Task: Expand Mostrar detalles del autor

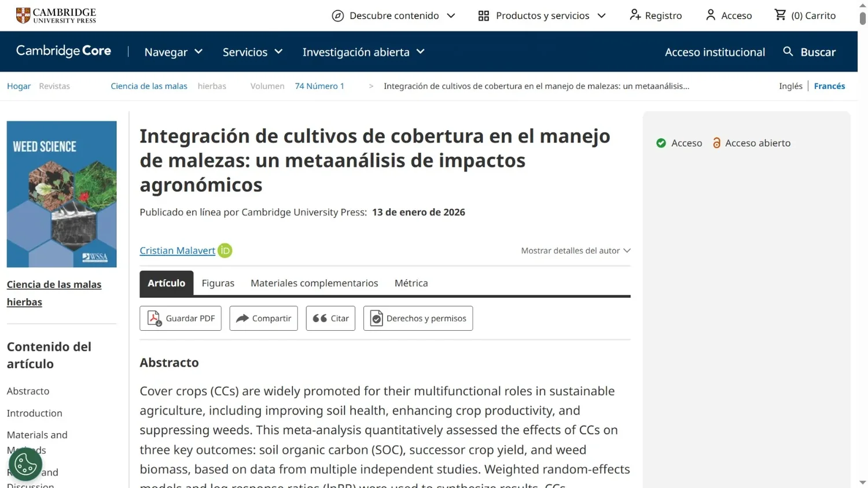Action: pos(576,250)
